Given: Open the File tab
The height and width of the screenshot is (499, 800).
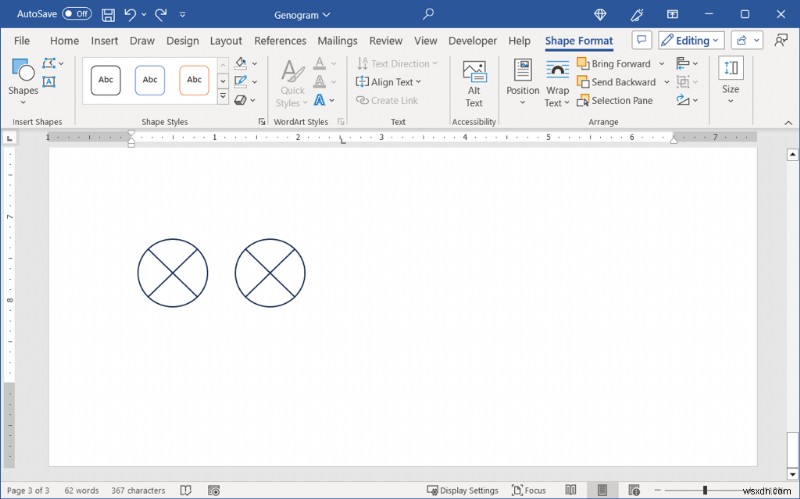Looking at the screenshot, I should [21, 41].
